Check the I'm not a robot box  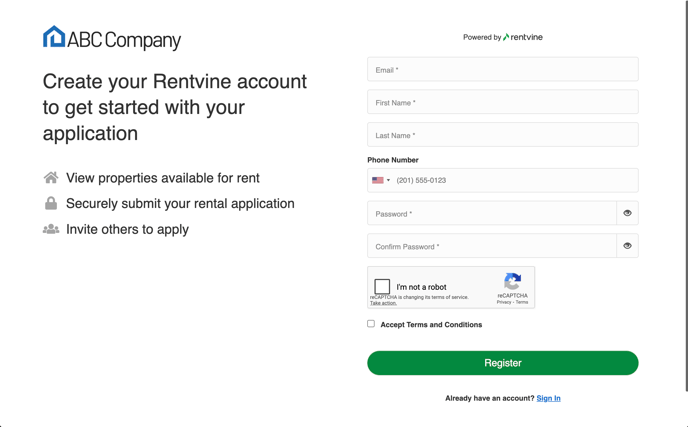tap(382, 286)
